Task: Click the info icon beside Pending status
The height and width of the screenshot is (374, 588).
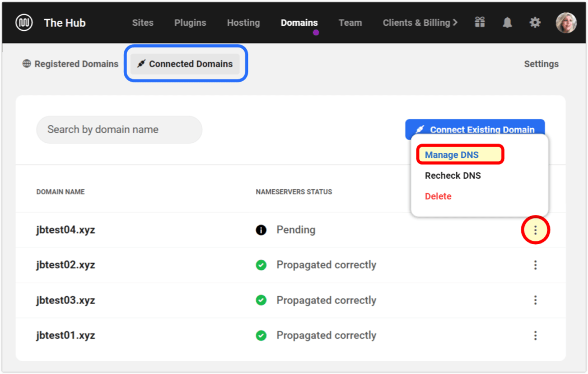Action: 261,230
